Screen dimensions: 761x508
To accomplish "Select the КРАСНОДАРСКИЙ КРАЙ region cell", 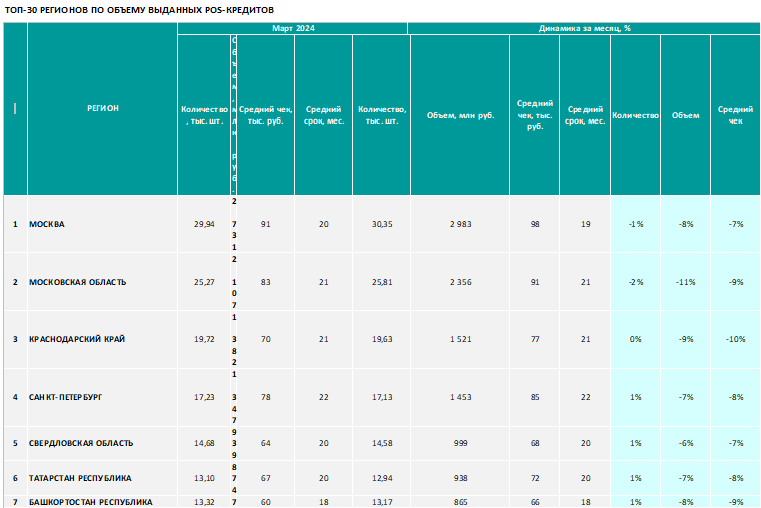I will tap(102, 339).
